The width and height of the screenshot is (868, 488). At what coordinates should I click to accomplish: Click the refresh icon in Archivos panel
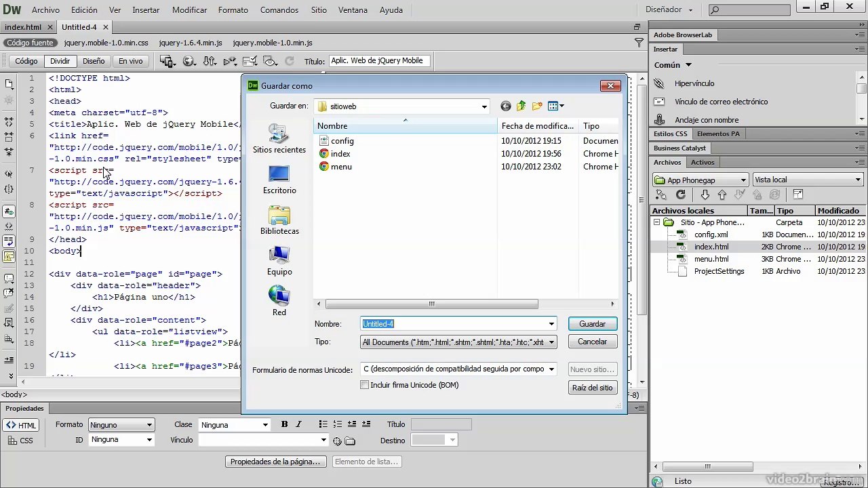click(681, 195)
